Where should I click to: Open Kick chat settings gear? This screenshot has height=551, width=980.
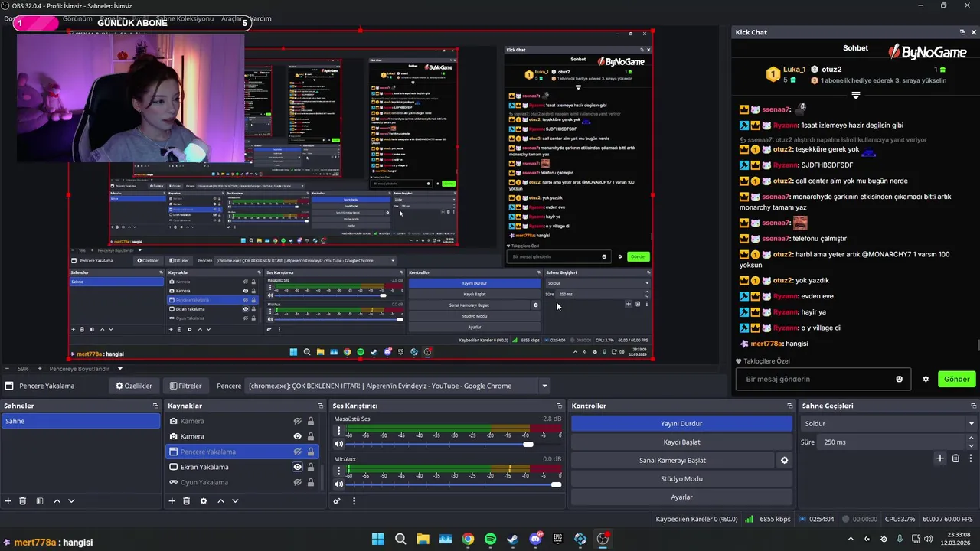click(926, 379)
